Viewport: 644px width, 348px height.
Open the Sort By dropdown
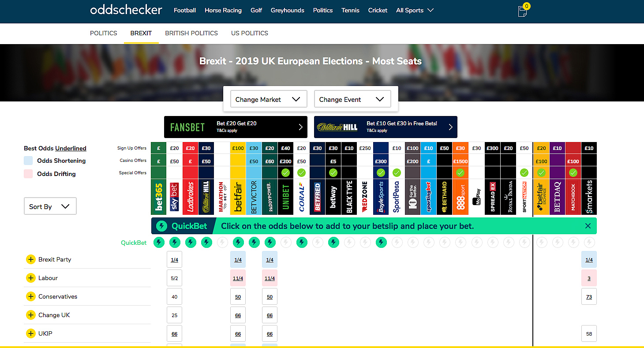[50, 206]
